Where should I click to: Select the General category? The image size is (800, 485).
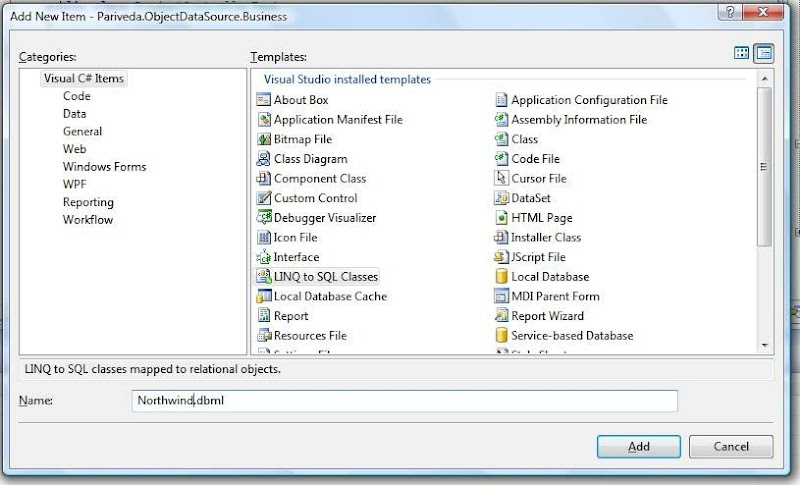[83, 131]
